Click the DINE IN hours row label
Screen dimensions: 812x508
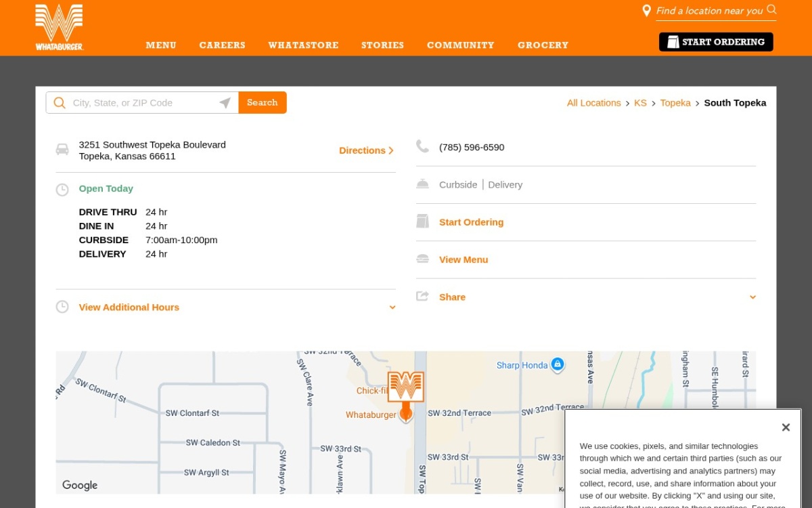point(96,226)
